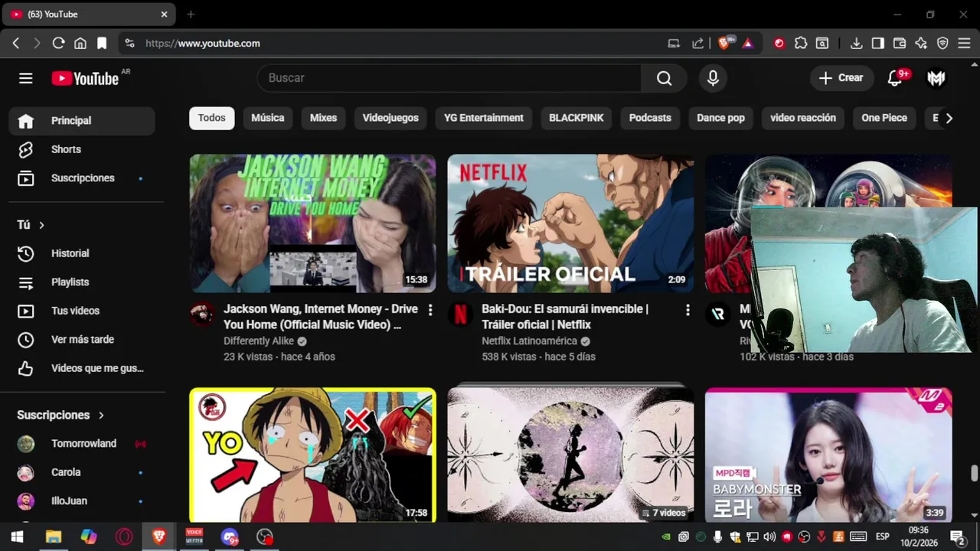Go to the YouTube logo home link
980x551 pixels.
point(85,78)
